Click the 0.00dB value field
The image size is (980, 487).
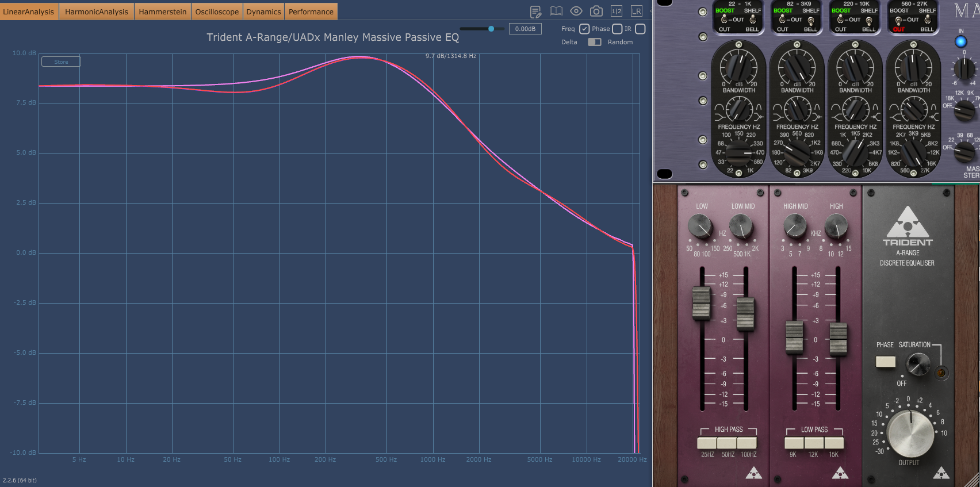525,29
